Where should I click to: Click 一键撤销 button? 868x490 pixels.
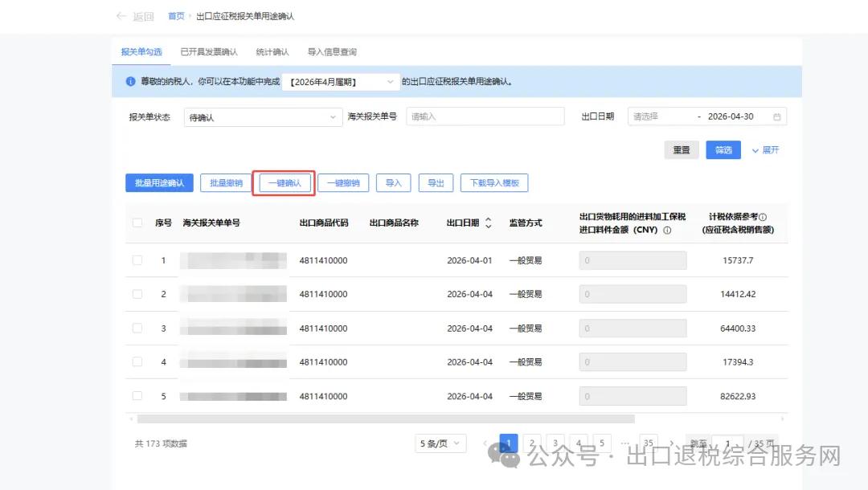343,183
